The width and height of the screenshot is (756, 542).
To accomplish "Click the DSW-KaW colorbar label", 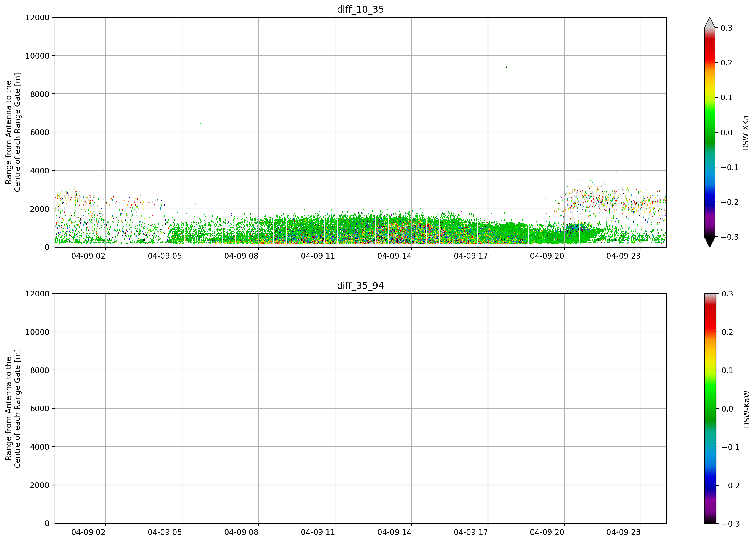I will tap(747, 409).
